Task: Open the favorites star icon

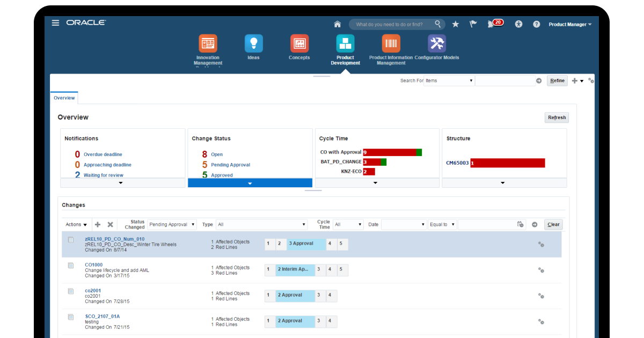Action: 456,24
